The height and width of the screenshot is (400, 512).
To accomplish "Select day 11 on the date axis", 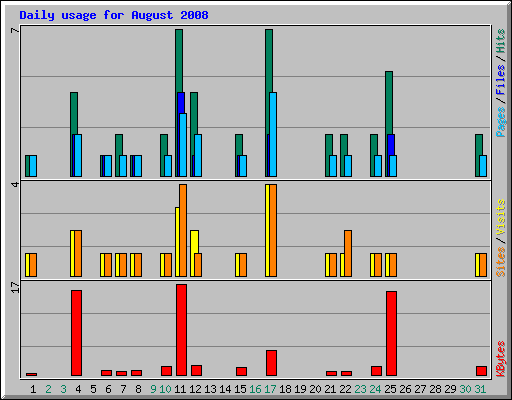I will coord(180,389).
